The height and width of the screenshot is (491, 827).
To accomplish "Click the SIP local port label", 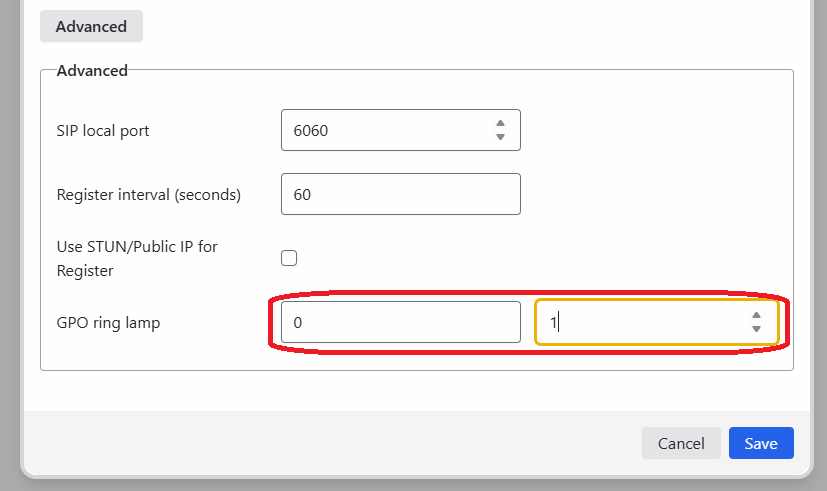I will click(x=103, y=130).
